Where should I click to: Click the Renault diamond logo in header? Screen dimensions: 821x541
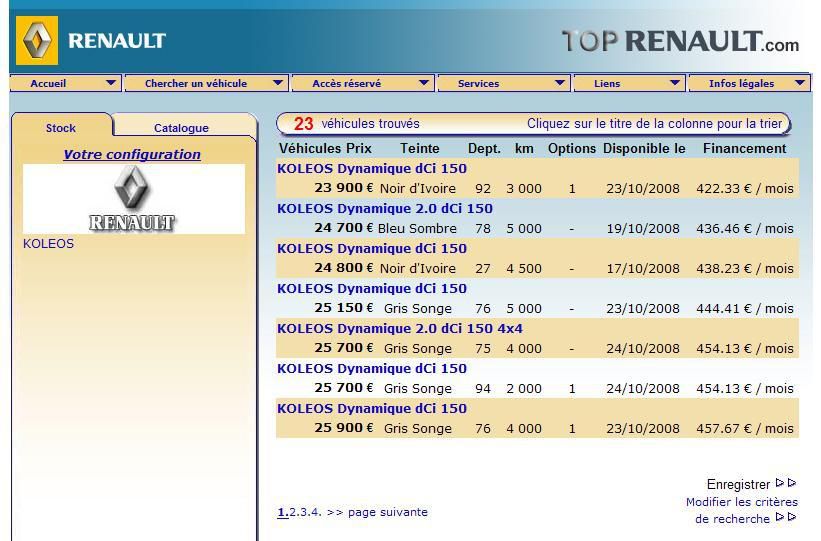click(x=37, y=40)
